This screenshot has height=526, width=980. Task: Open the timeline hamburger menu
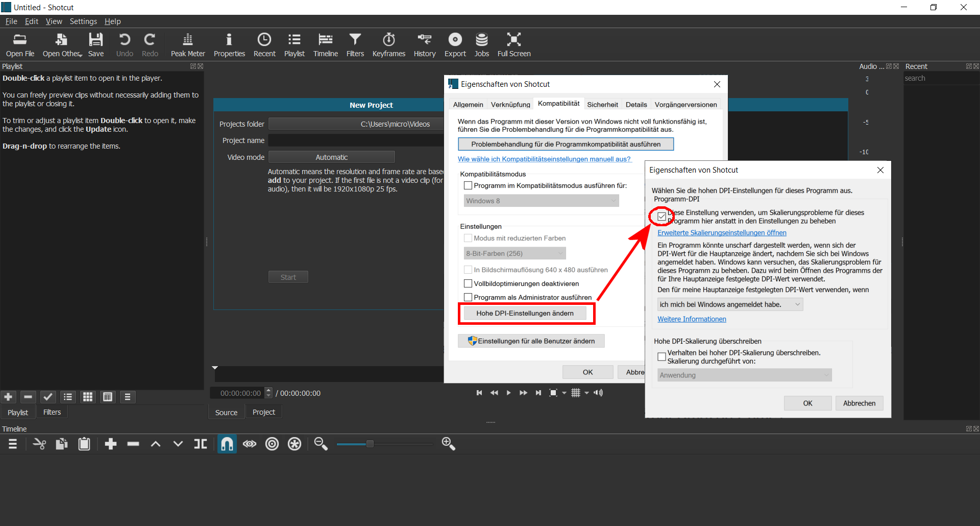[13, 444]
